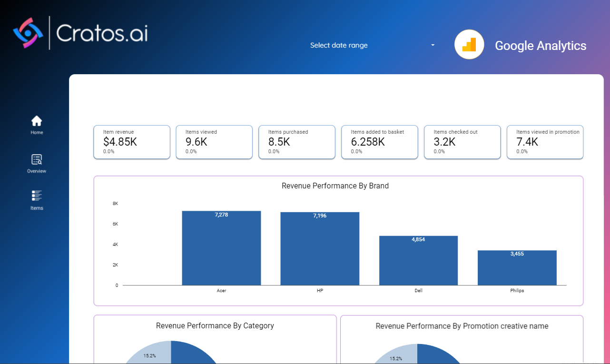This screenshot has height=364, width=610.
Task: Select the Items added to basket scorecard
Action: (x=380, y=142)
